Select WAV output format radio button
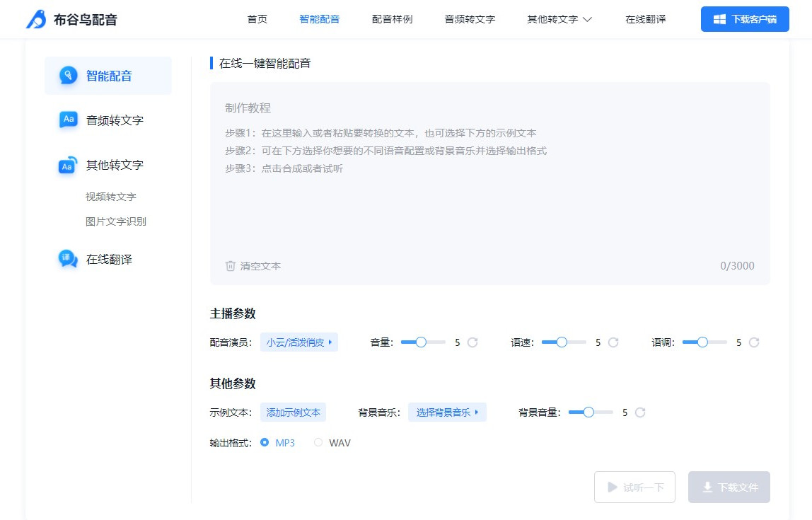Screen dimensions: 812x520 [x=318, y=442]
